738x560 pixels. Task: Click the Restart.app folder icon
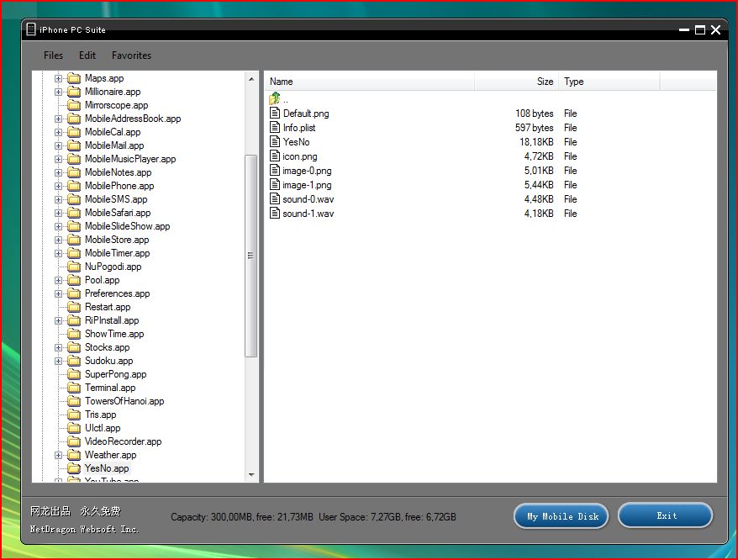74,307
